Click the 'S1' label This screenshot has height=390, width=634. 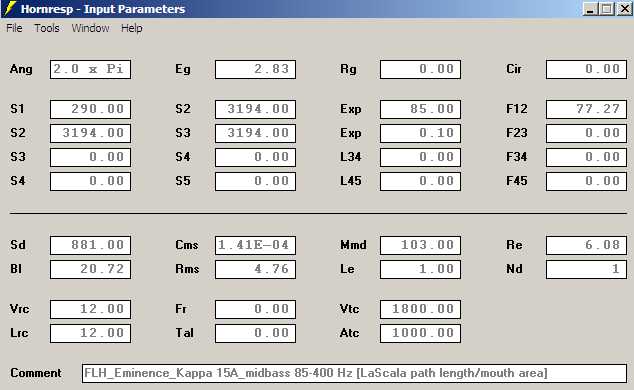tap(17, 109)
